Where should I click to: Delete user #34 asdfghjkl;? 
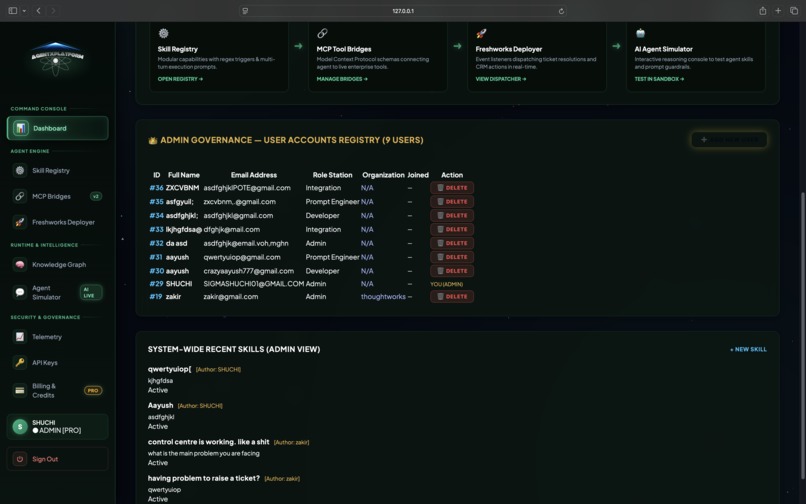(x=452, y=215)
